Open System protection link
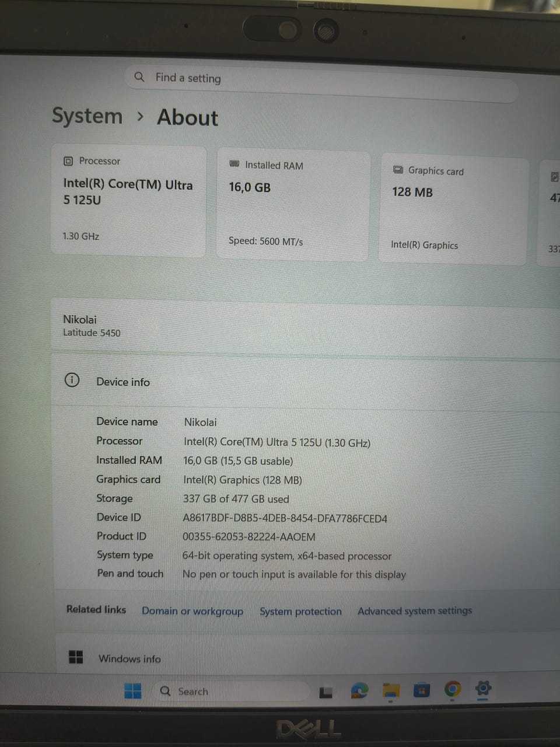This screenshot has height=747, width=560. coord(301,611)
